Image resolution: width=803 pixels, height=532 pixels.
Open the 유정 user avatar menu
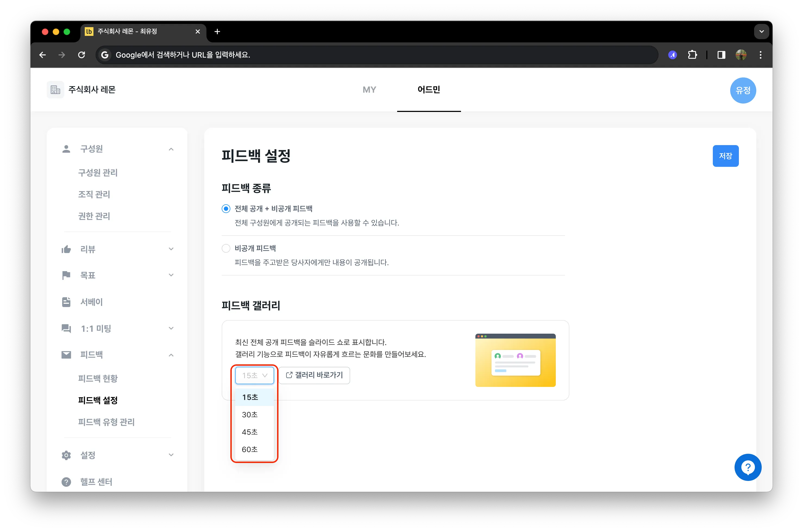[x=743, y=90]
